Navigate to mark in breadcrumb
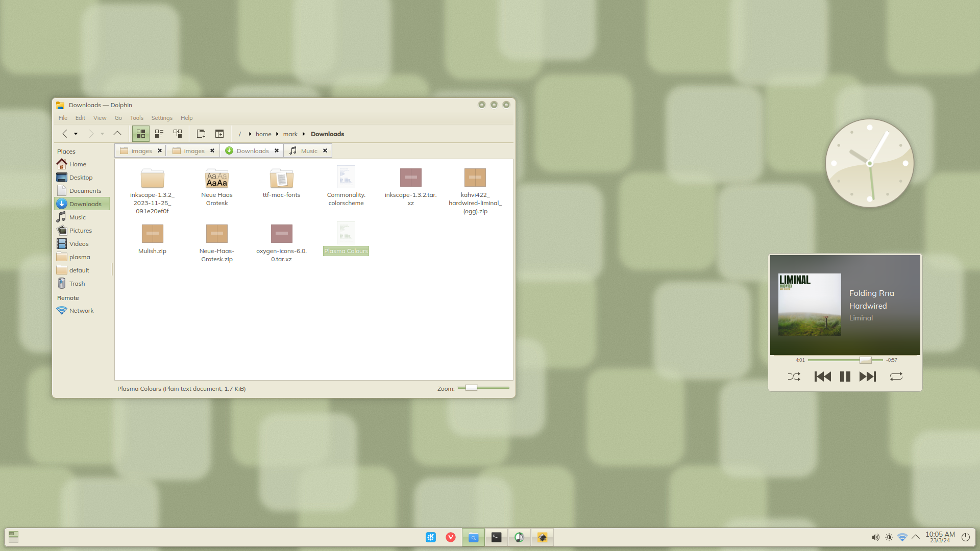 click(x=290, y=134)
